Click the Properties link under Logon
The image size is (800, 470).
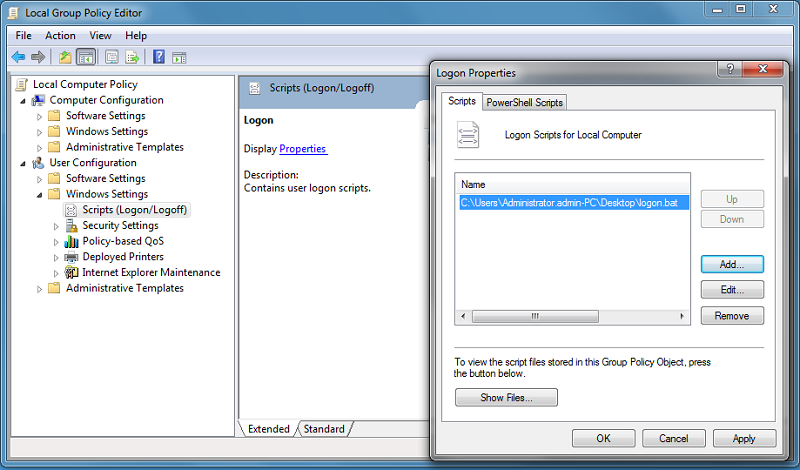pos(303,149)
